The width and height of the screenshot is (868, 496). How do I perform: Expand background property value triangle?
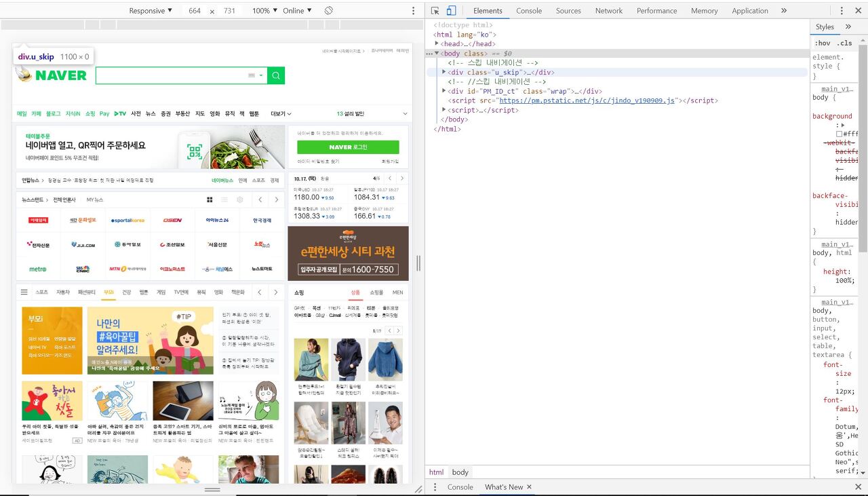click(x=843, y=125)
